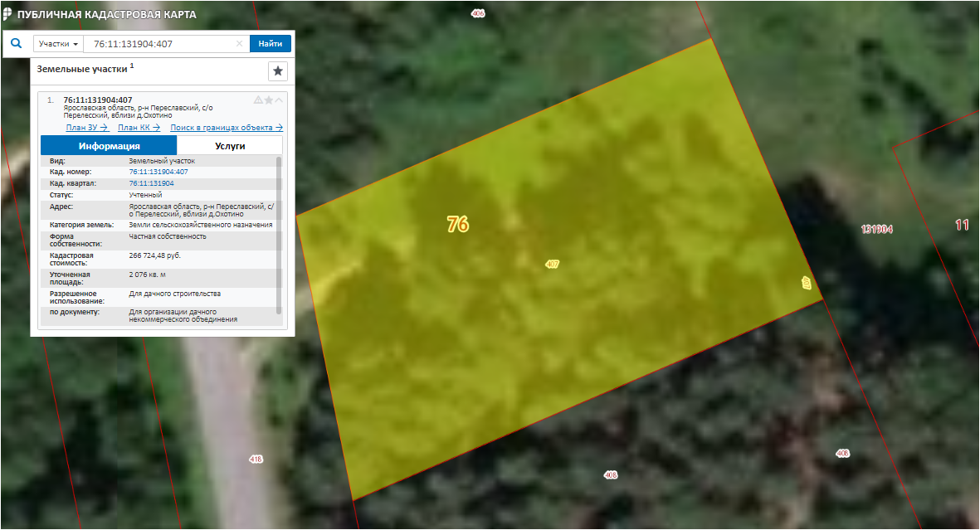Viewport: 980px width, 530px height.
Task: Click parcel label 407 on the map
Action: 552,265
